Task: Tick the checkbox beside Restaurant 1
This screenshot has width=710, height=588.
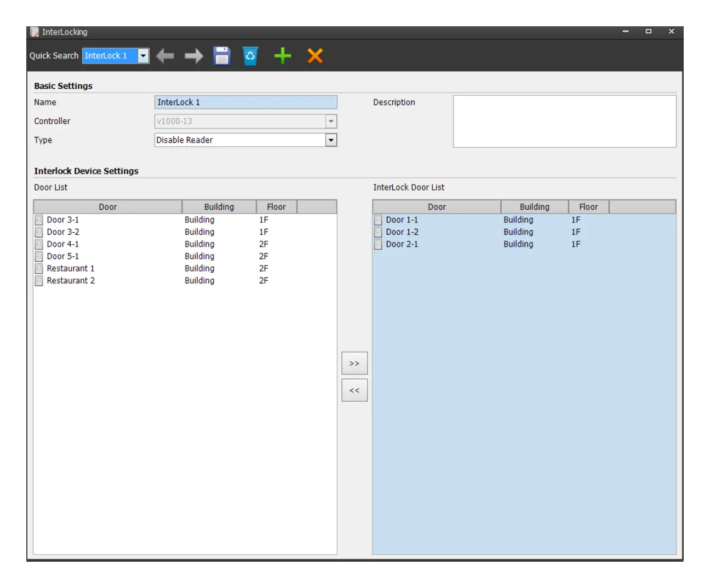Action: click(39, 268)
